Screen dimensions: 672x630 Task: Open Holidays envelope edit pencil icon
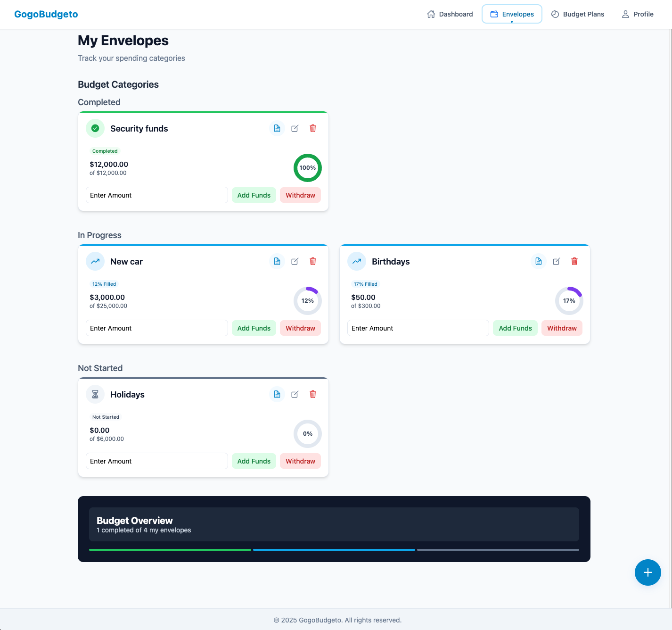295,394
